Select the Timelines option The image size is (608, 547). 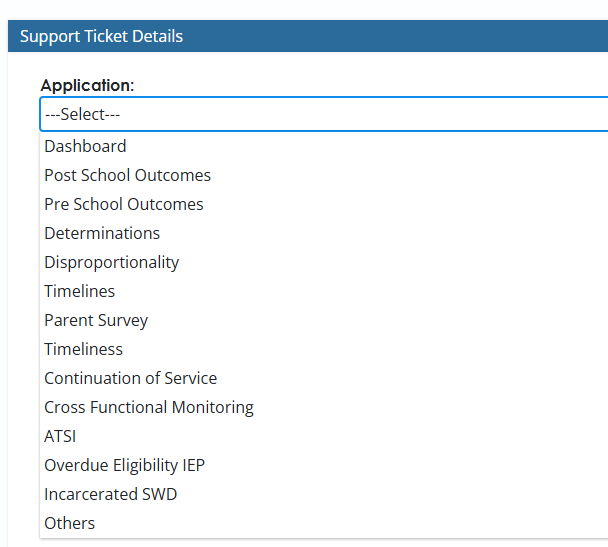pyautogui.click(x=79, y=291)
